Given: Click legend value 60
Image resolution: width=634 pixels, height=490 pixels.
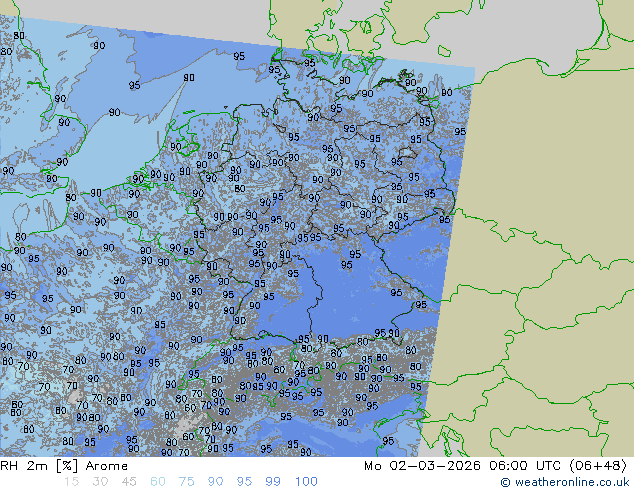Looking at the screenshot, I should [158, 482].
